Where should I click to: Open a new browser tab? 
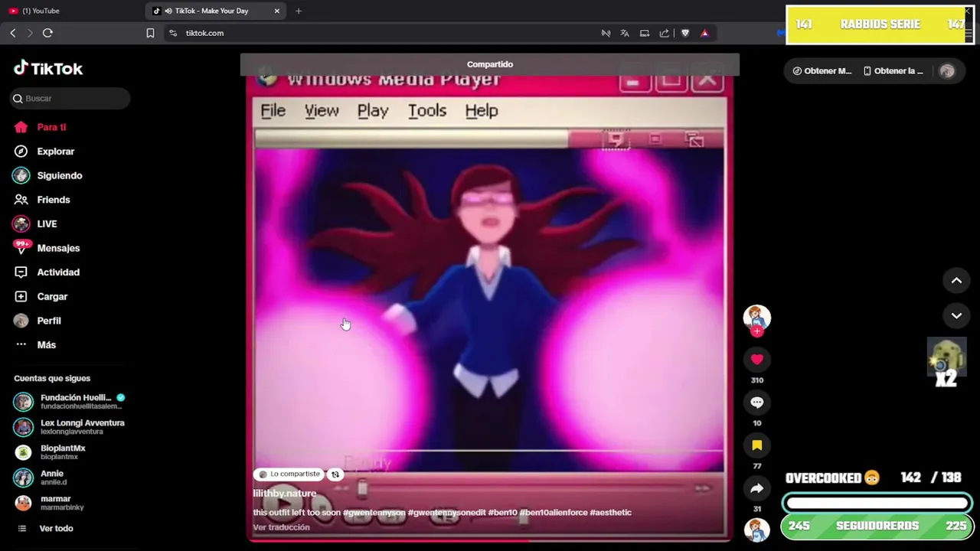click(x=299, y=11)
